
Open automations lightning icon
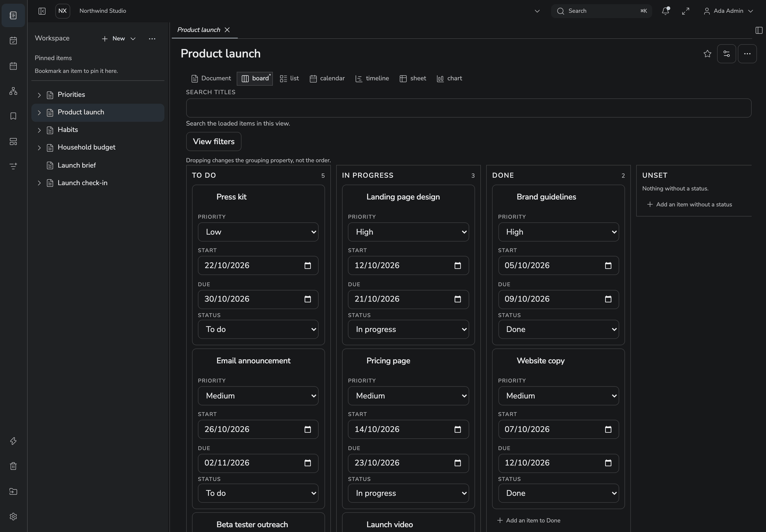point(13,441)
